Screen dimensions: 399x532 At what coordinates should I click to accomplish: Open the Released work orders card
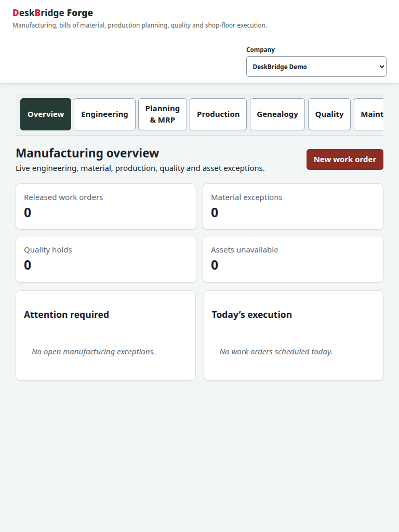106,207
